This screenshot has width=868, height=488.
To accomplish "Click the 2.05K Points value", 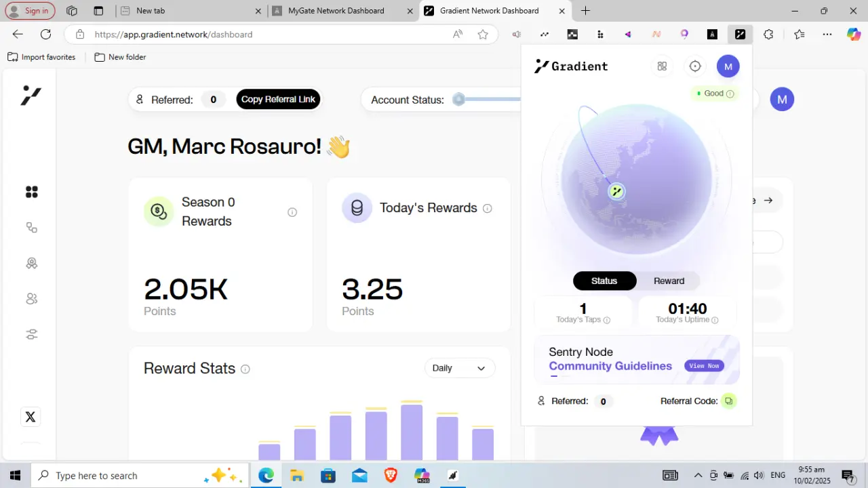I will click(x=186, y=289).
